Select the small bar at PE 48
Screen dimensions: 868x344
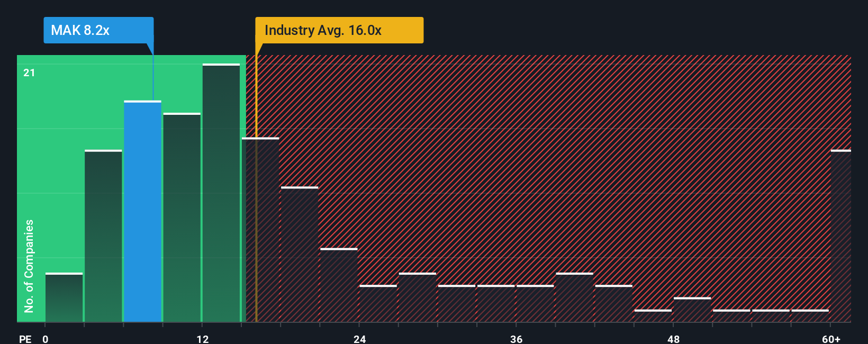(692, 310)
